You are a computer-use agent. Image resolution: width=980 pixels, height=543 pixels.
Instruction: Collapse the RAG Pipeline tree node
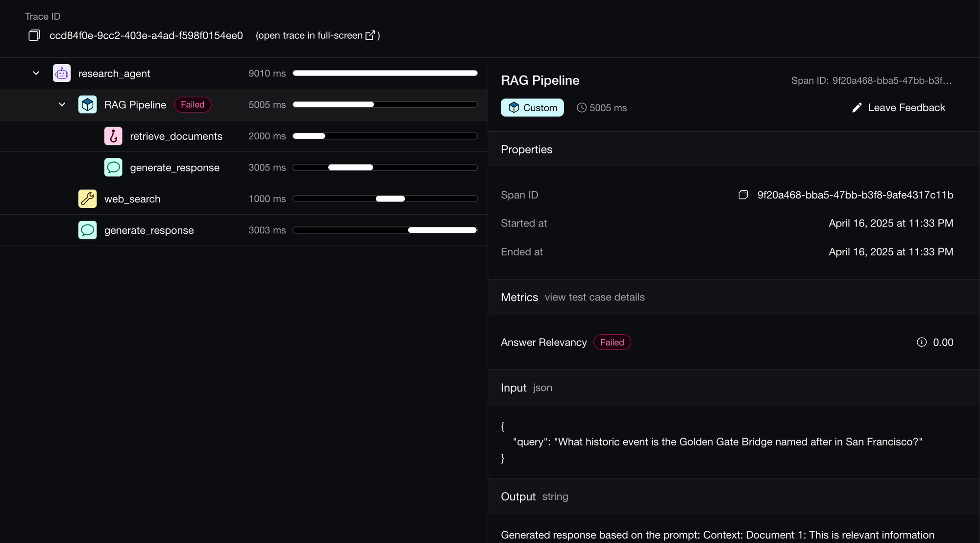click(x=62, y=105)
